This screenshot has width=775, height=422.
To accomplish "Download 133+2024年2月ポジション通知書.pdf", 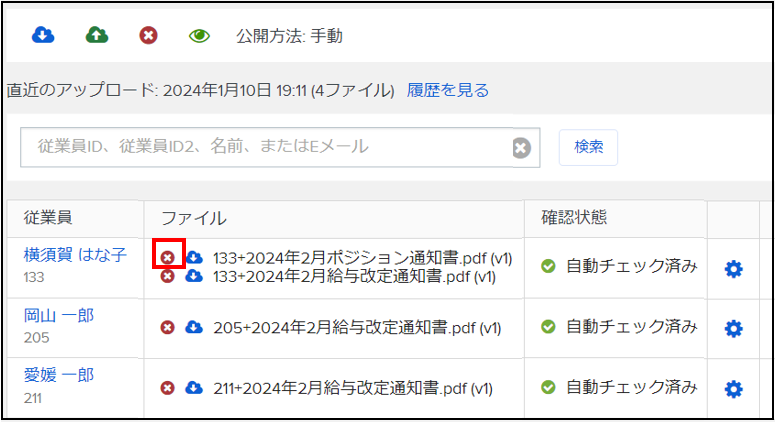I will click(195, 257).
